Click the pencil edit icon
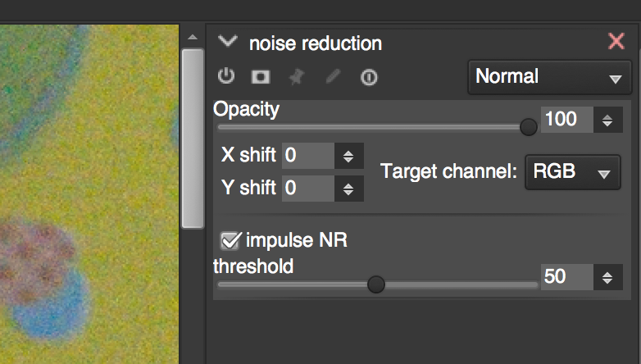The width and height of the screenshot is (641, 364). 333,76
